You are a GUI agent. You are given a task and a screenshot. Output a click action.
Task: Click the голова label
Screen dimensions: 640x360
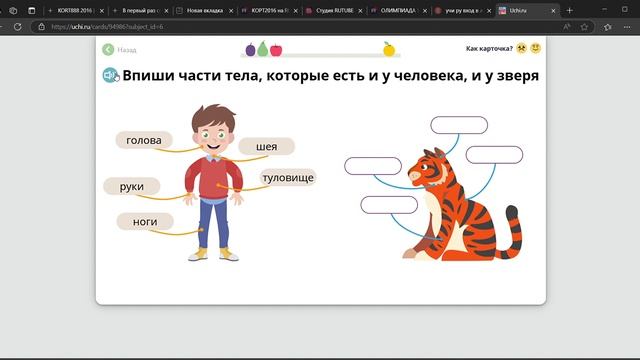144,140
